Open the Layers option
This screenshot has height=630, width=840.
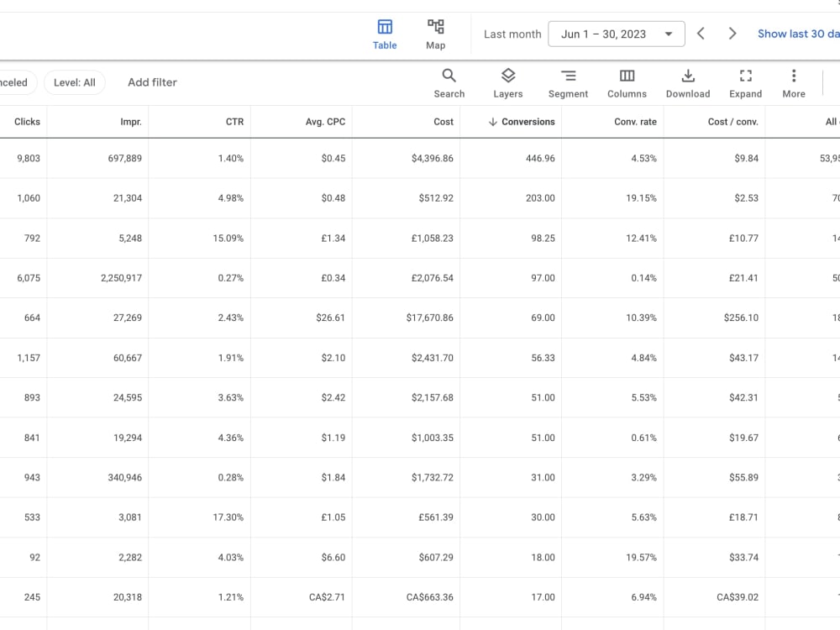coord(508,83)
